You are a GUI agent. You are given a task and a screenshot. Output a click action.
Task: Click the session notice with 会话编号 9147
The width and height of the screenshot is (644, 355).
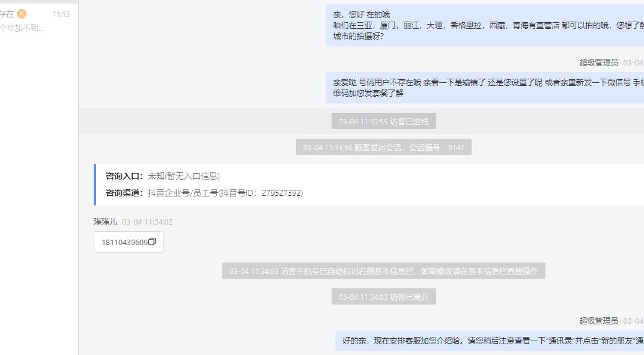[x=384, y=147]
